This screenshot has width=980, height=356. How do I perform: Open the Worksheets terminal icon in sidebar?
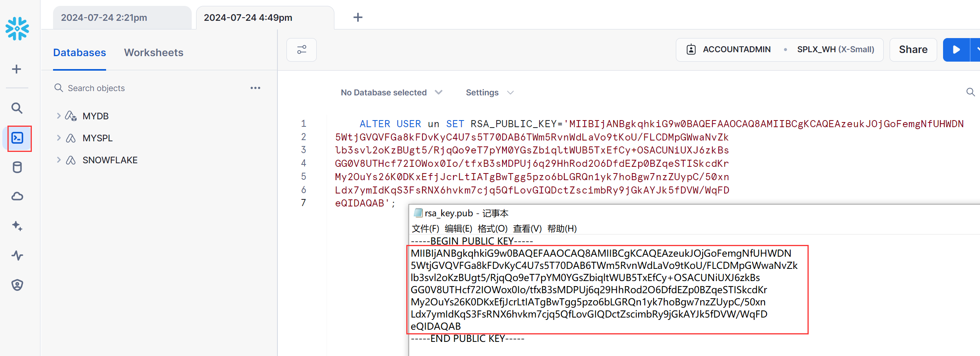pyautogui.click(x=17, y=138)
